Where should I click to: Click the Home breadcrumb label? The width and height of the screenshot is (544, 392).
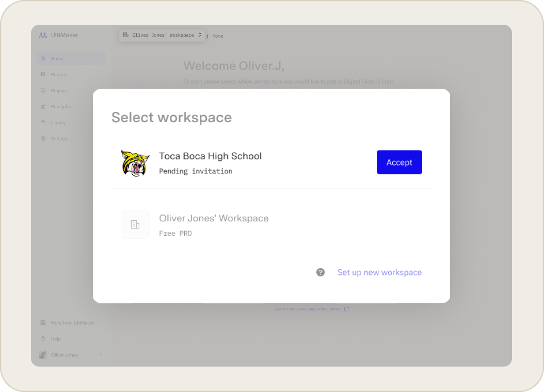click(x=217, y=36)
